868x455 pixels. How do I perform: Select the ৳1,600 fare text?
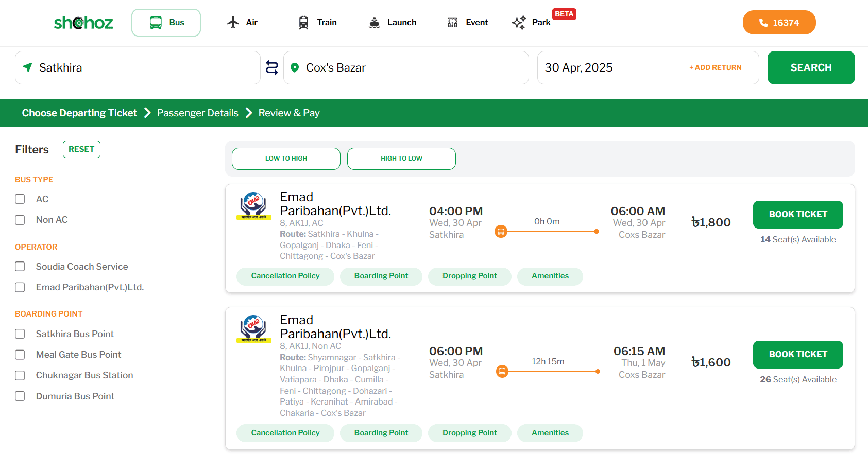point(711,362)
